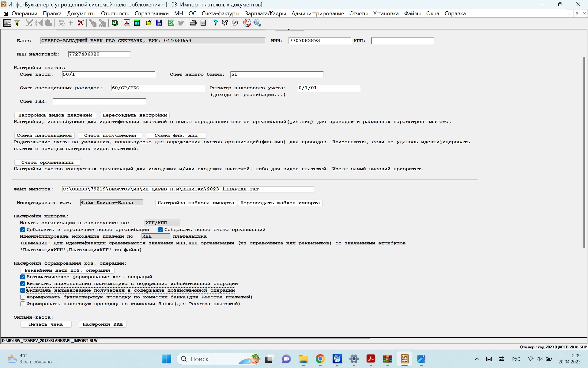Viewport: 588px width, 368px height.
Task: Click the 'Файл импорта' path field
Action: click(x=188, y=189)
